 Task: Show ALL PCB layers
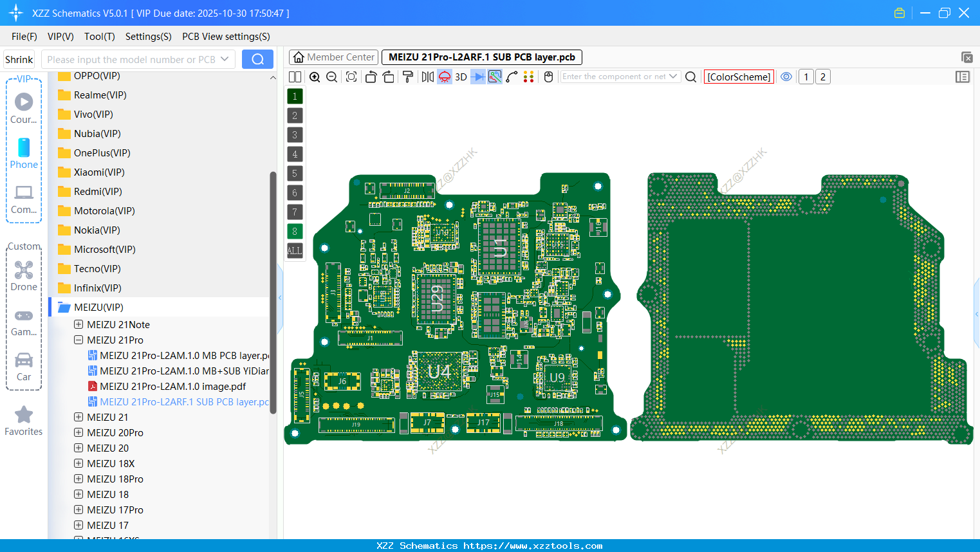[x=295, y=251]
